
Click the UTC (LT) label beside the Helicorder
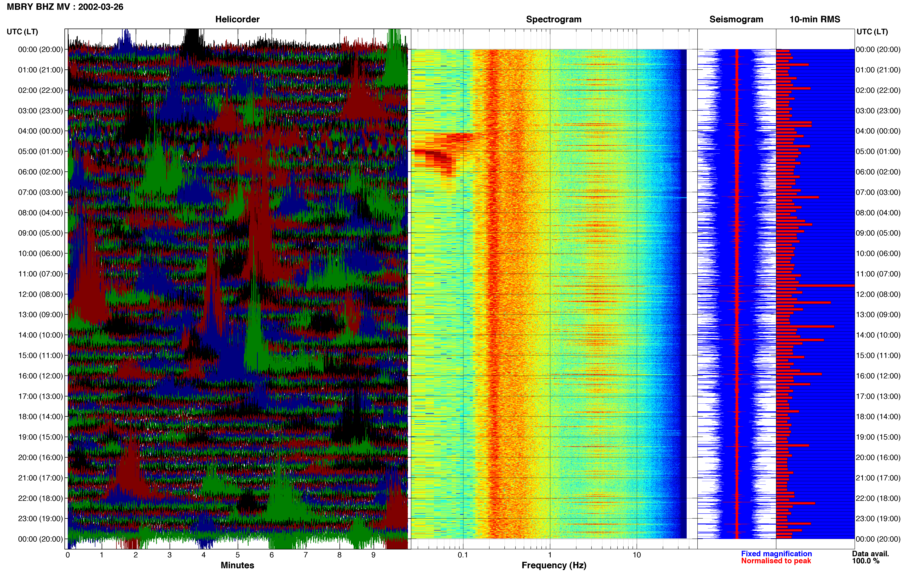point(22,32)
